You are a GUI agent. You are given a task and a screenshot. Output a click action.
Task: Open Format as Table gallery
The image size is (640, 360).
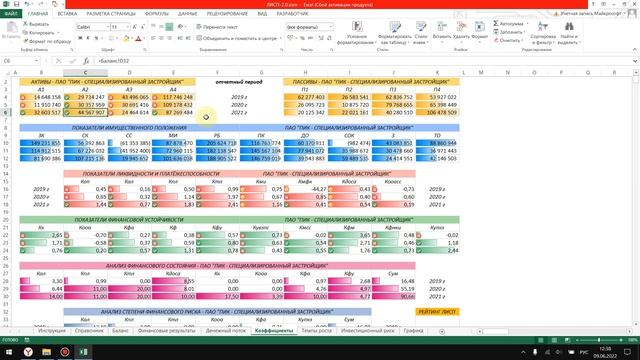click(395, 33)
